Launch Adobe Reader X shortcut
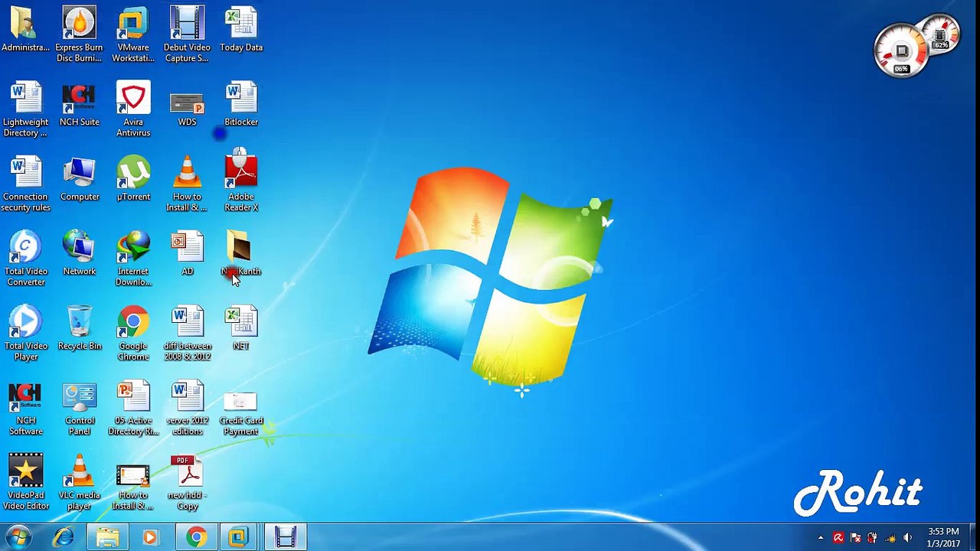The height and width of the screenshot is (551, 980). point(241,181)
